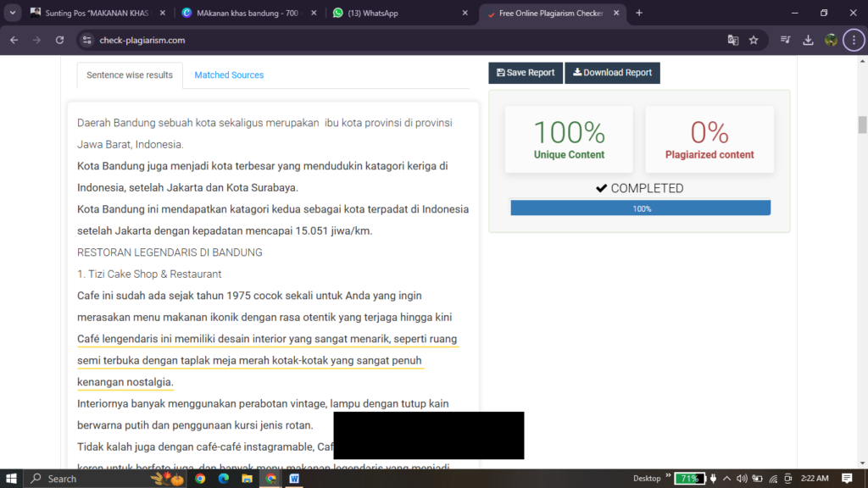Download the plagiarism report
The width and height of the screenshot is (868, 488).
tap(612, 72)
